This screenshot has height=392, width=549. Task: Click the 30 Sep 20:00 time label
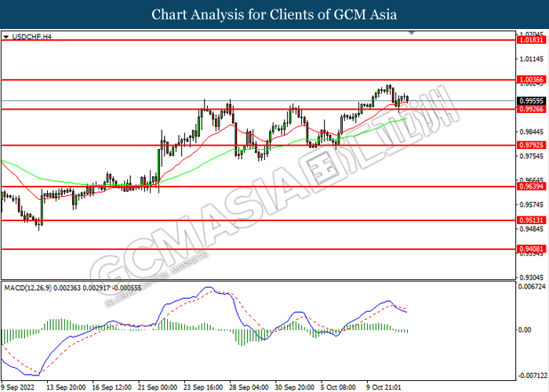click(295, 387)
